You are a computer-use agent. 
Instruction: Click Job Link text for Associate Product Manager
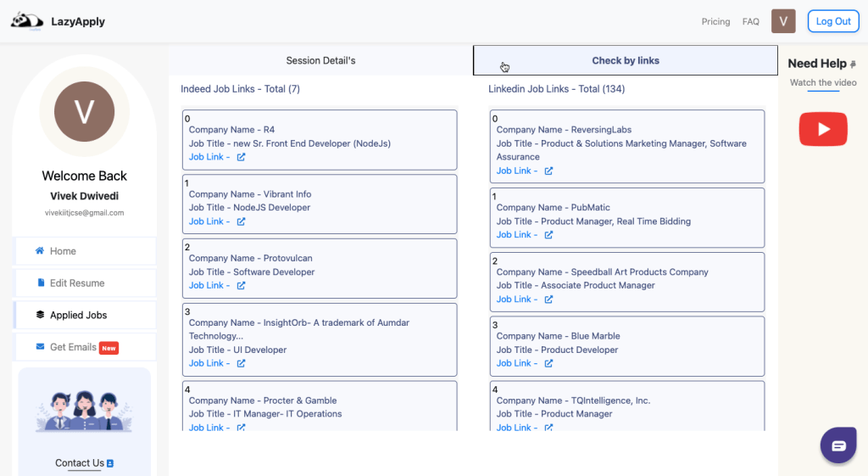point(517,299)
